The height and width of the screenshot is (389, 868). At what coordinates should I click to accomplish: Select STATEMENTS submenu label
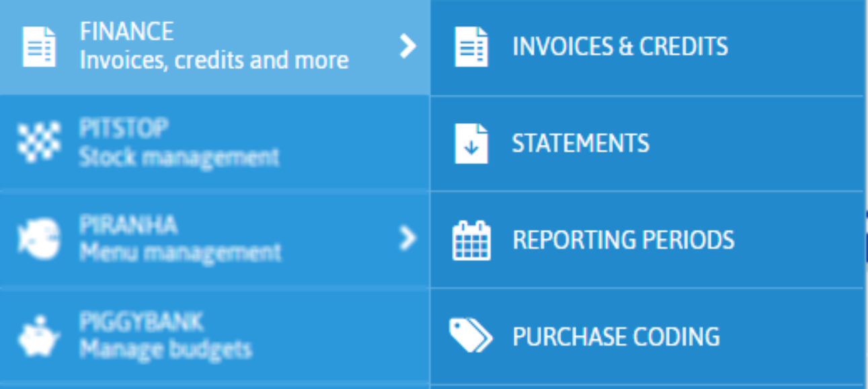coord(581,143)
